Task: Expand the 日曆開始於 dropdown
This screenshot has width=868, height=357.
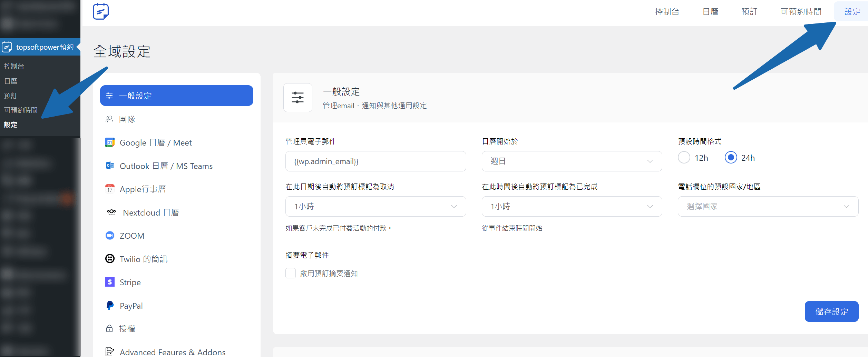Action: tap(572, 161)
